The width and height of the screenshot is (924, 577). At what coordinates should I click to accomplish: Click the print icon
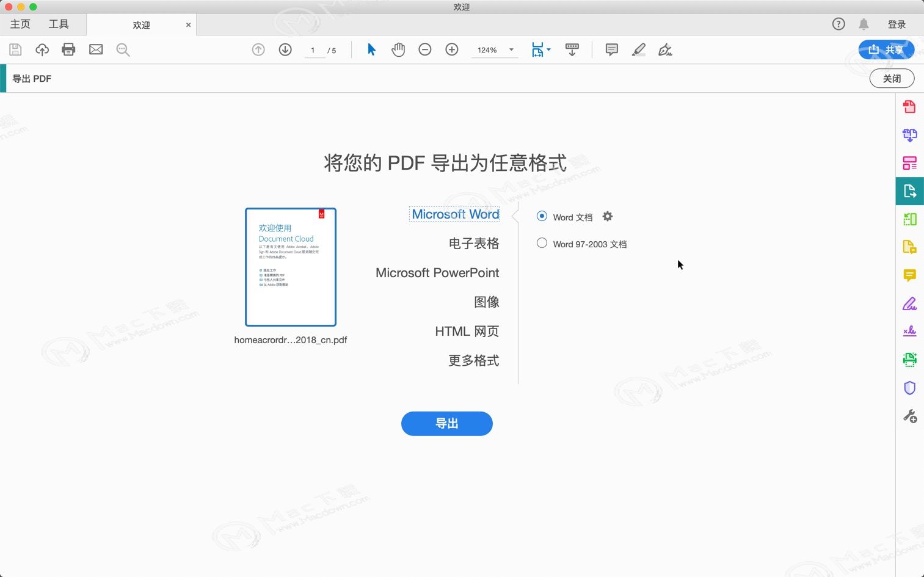tap(68, 49)
